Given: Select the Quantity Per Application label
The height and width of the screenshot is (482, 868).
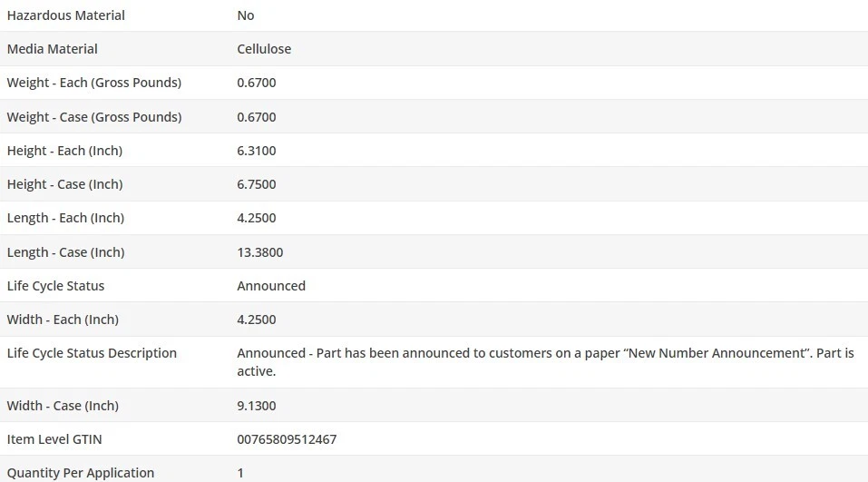Looking at the screenshot, I should (x=81, y=473).
